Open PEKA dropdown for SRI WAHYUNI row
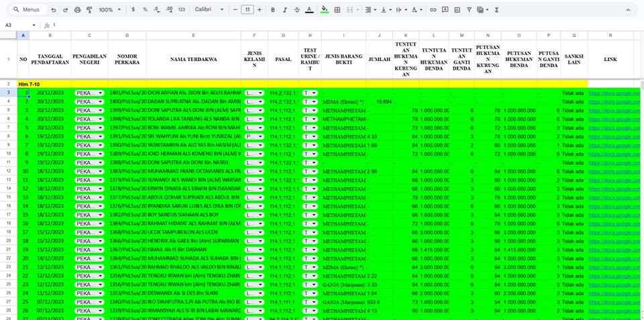 89,136
